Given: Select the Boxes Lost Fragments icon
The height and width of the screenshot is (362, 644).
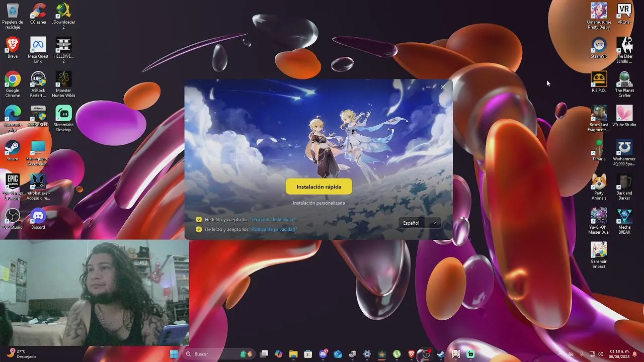Looking at the screenshot, I should pos(599,119).
